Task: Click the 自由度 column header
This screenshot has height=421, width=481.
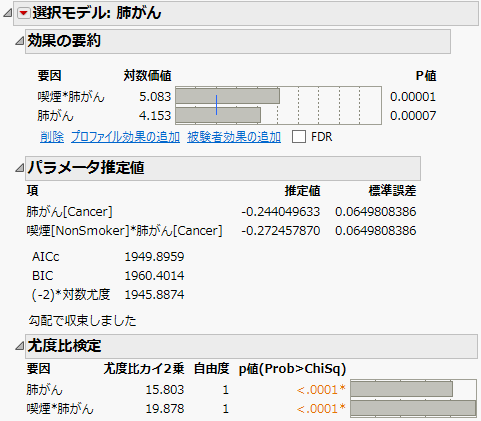Action: (212, 369)
